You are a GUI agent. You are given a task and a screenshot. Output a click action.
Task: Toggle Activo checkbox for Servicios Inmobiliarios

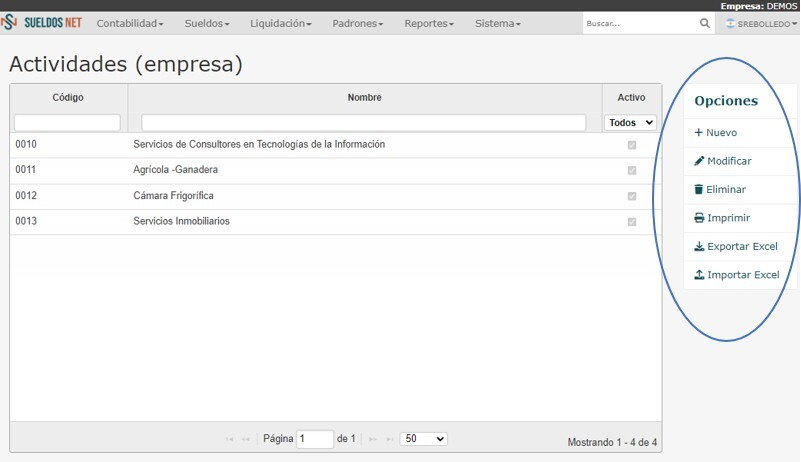coord(632,222)
